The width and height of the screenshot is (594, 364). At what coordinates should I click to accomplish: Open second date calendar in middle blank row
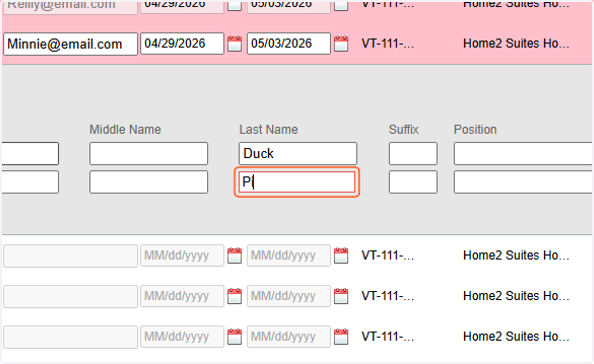341,296
